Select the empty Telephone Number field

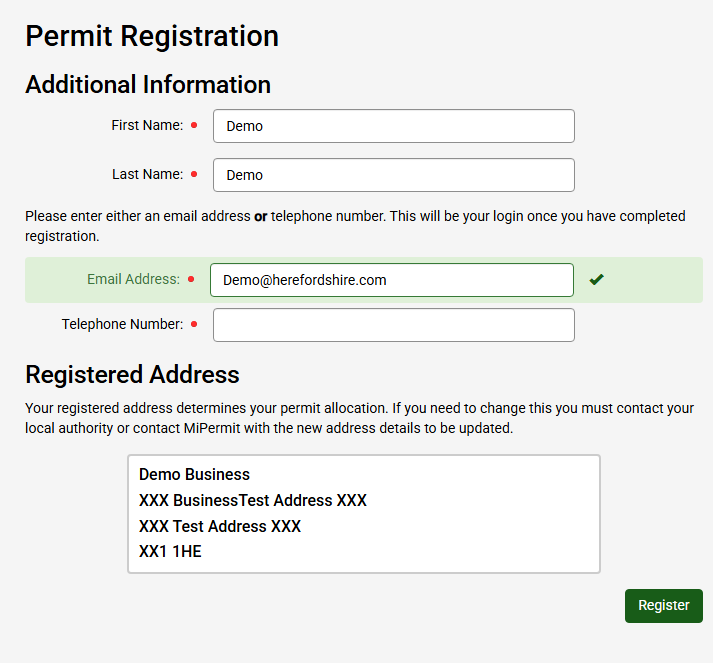(393, 325)
